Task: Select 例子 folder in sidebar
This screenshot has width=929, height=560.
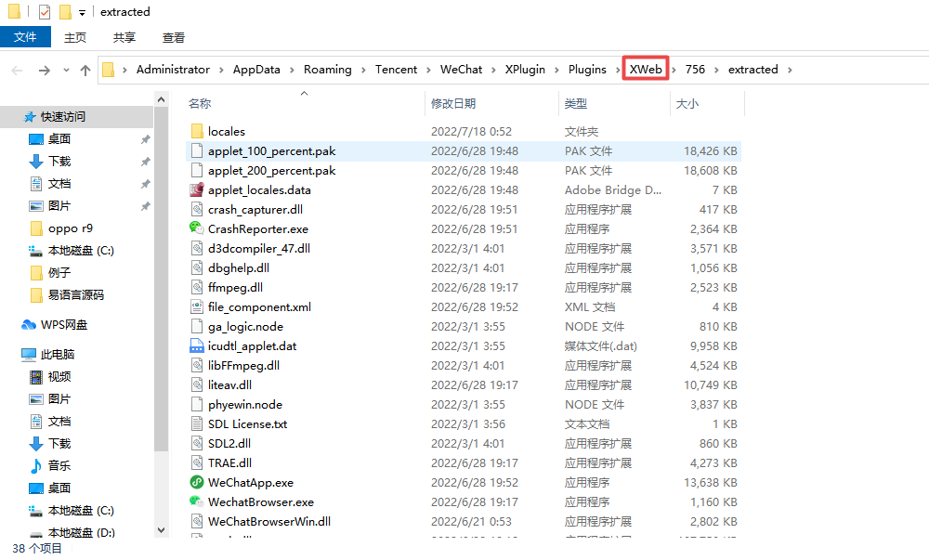Action: [59, 273]
